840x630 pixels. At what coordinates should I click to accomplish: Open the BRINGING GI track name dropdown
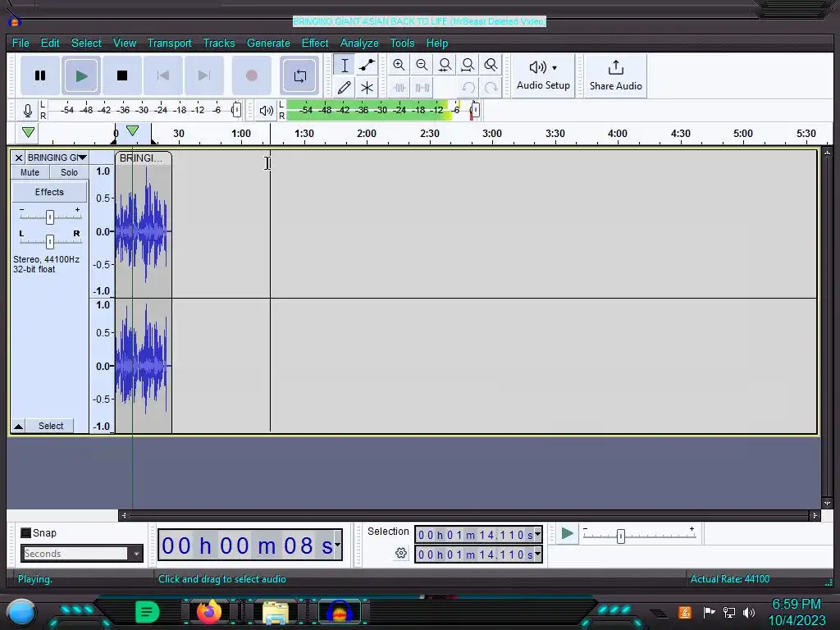tap(57, 157)
